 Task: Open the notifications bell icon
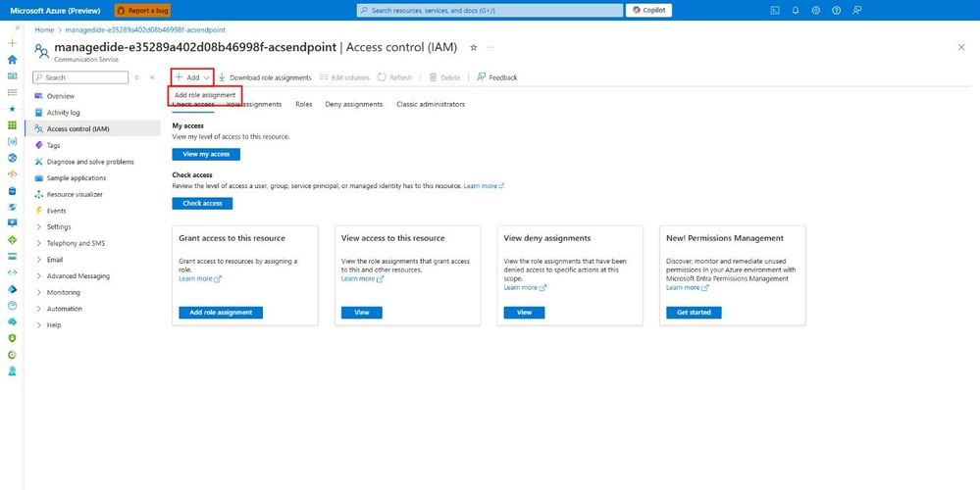tap(795, 10)
